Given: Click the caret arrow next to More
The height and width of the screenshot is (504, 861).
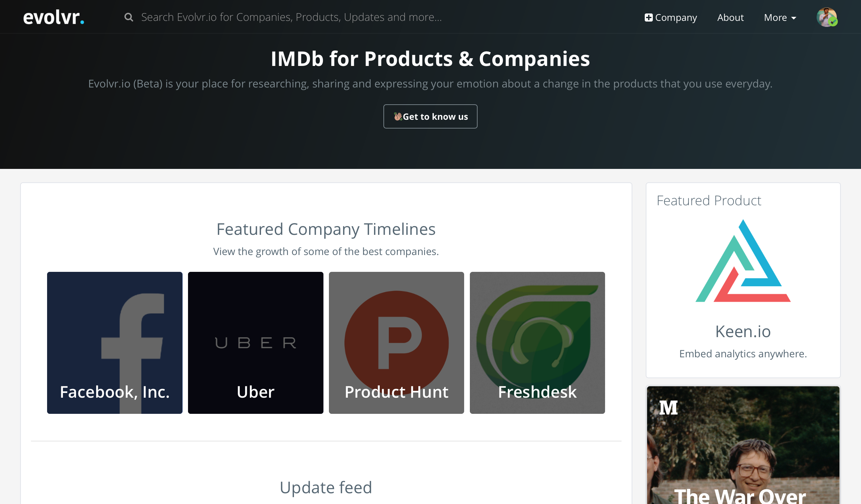Looking at the screenshot, I should [794, 18].
